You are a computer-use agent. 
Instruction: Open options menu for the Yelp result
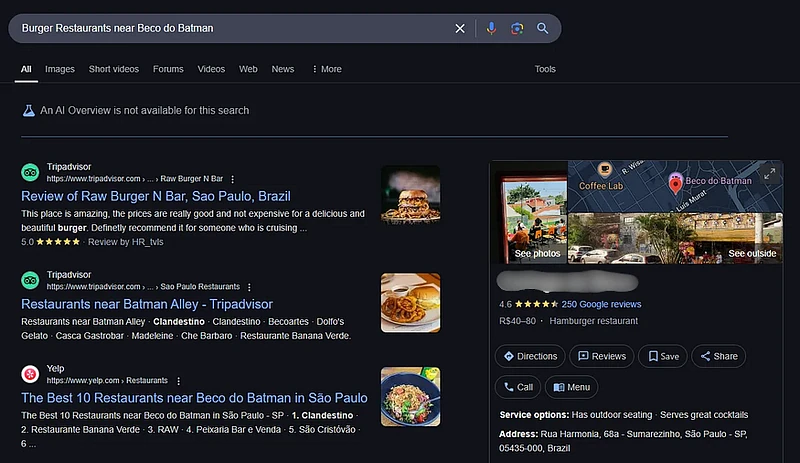click(178, 381)
